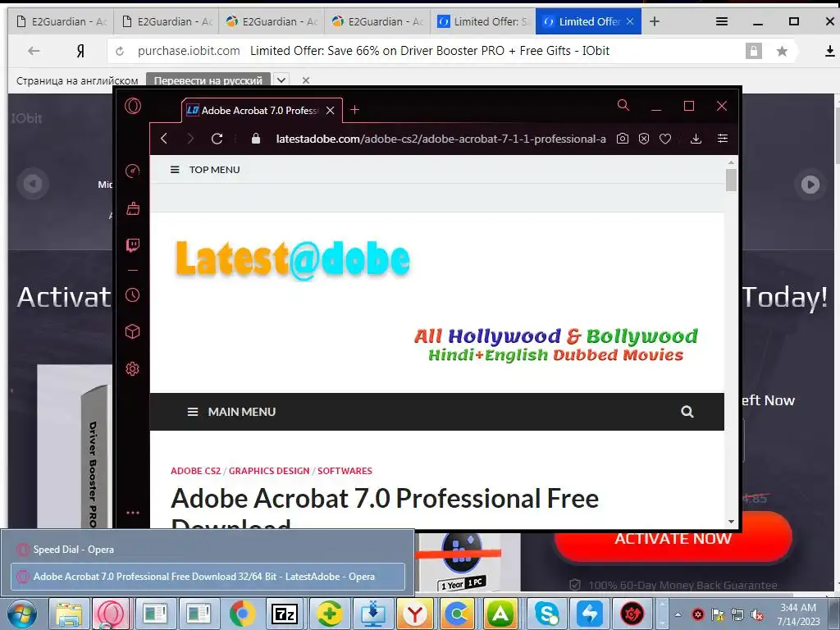The width and height of the screenshot is (840, 630).
Task: Click the Opera search tabs magnifier icon
Action: [x=623, y=105]
